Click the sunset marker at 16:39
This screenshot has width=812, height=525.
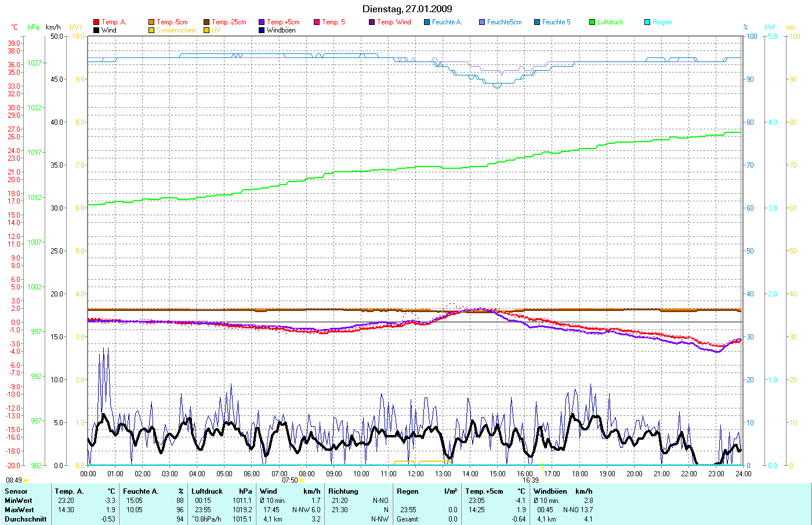(542, 480)
